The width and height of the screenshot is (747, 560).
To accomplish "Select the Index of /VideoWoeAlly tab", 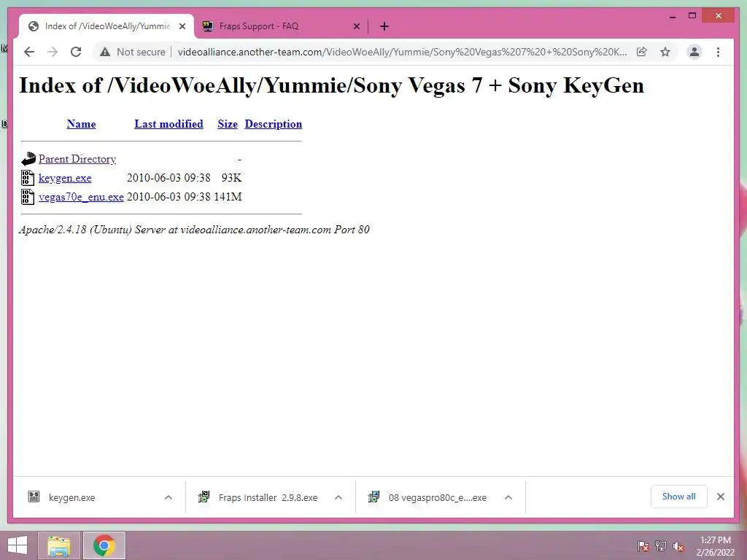I will pos(107,26).
